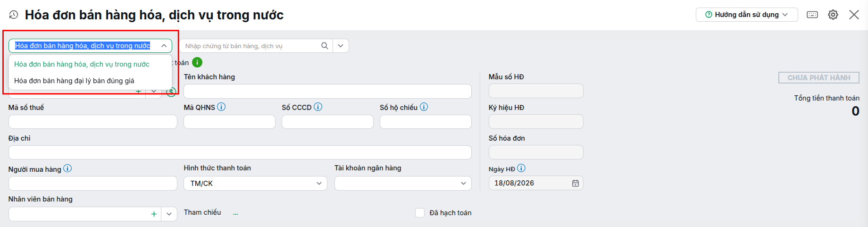This screenshot has width=868, height=227.
Task: Click the Tổng tiền thanh toán value 0
Action: pos(855,111)
